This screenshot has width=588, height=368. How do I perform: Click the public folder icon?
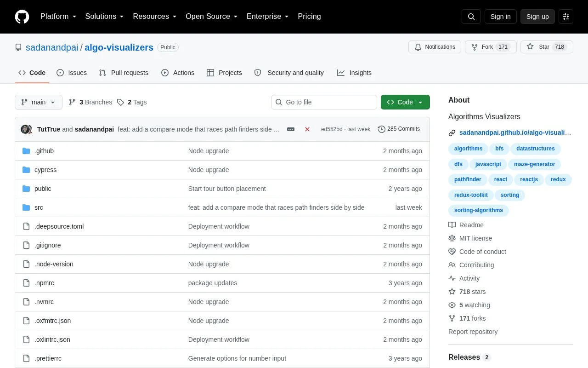pos(26,189)
